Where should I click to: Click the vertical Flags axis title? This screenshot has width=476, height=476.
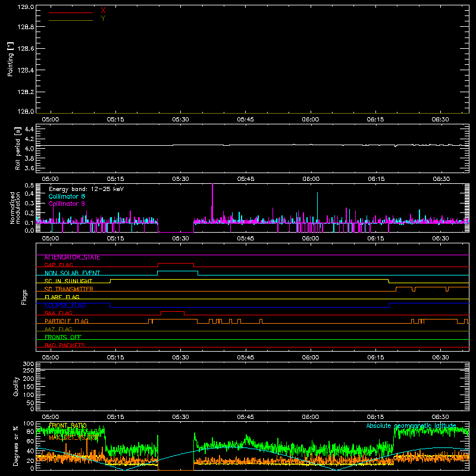coord(24,297)
